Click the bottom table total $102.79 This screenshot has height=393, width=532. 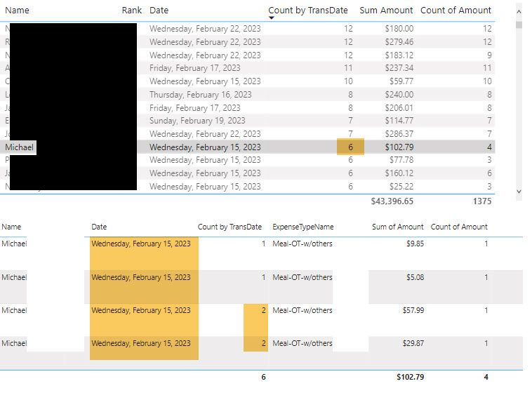410,377
